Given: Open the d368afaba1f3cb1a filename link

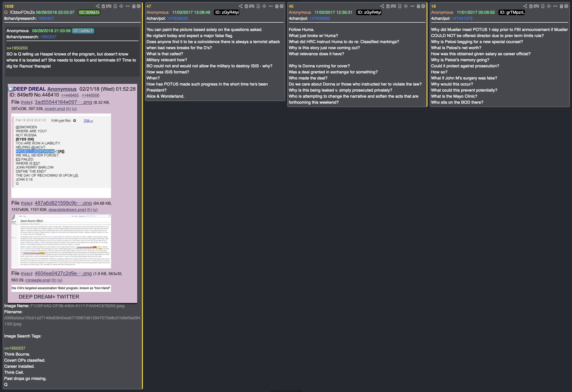Looking at the screenshot, I should pos(72,321).
